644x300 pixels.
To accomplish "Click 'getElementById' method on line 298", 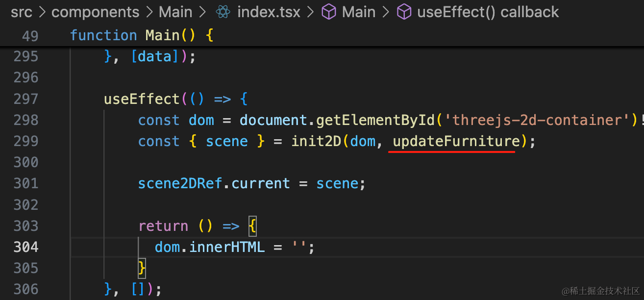I will pyautogui.click(x=375, y=120).
